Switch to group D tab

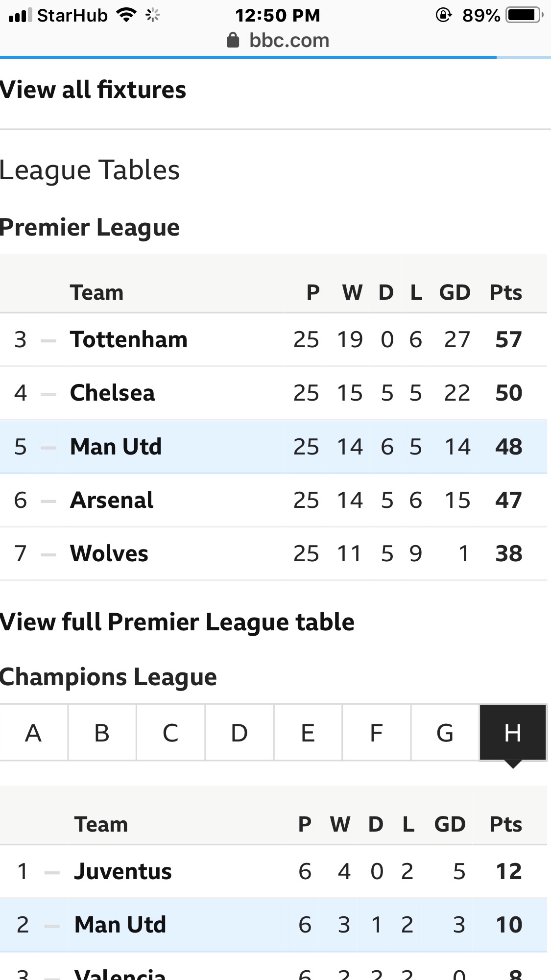(x=239, y=733)
